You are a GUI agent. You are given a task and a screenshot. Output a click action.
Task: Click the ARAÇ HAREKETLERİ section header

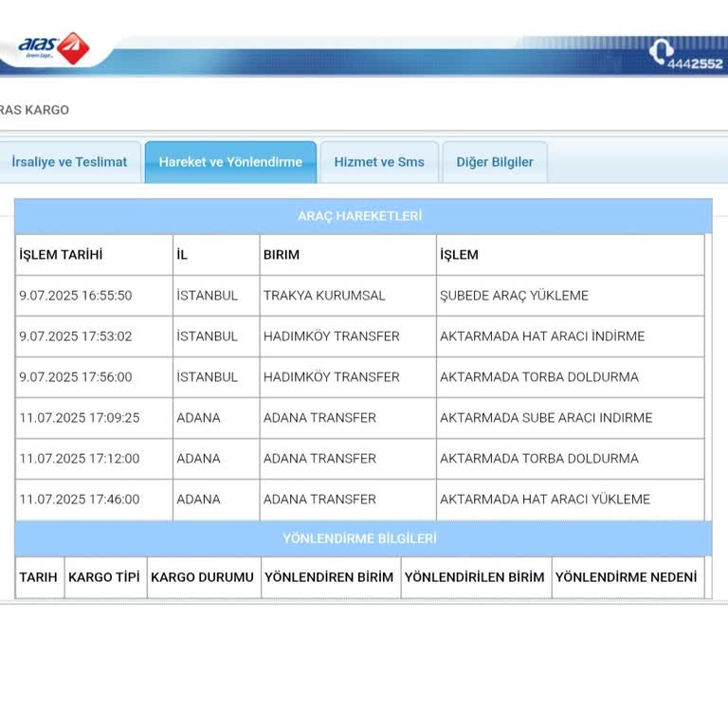click(x=363, y=216)
